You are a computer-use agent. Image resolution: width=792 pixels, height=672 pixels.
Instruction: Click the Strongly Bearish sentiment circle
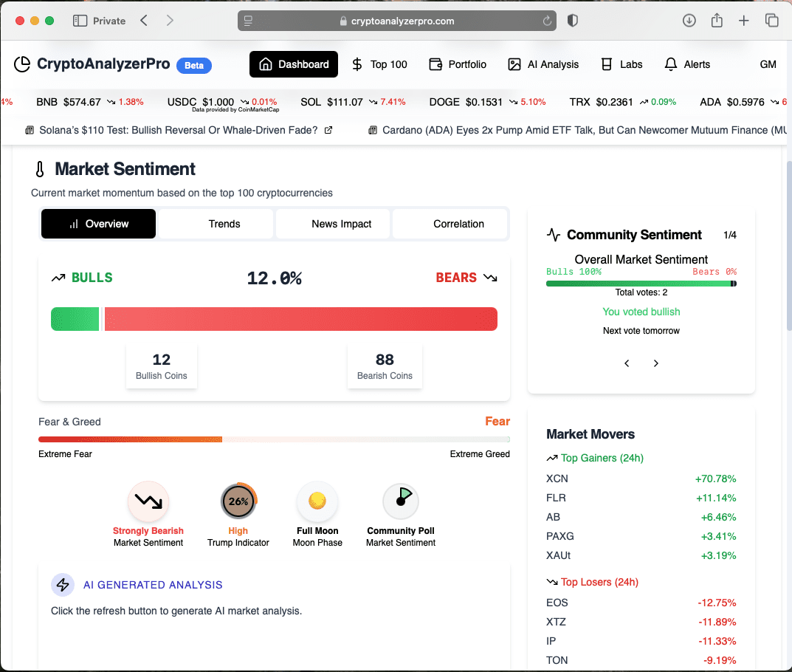pyautogui.click(x=148, y=501)
